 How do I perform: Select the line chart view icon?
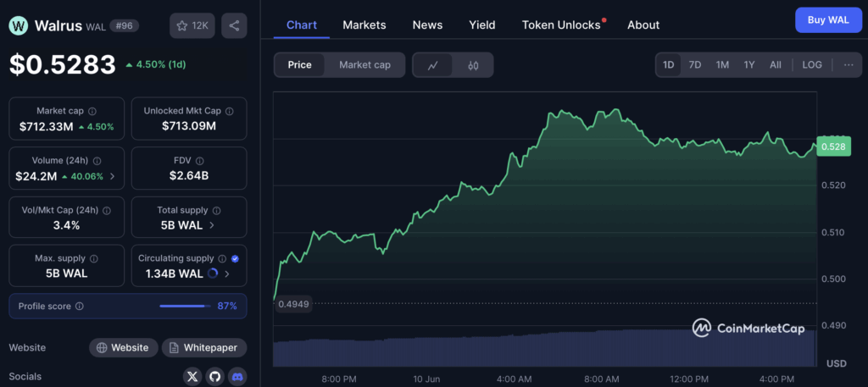(433, 65)
